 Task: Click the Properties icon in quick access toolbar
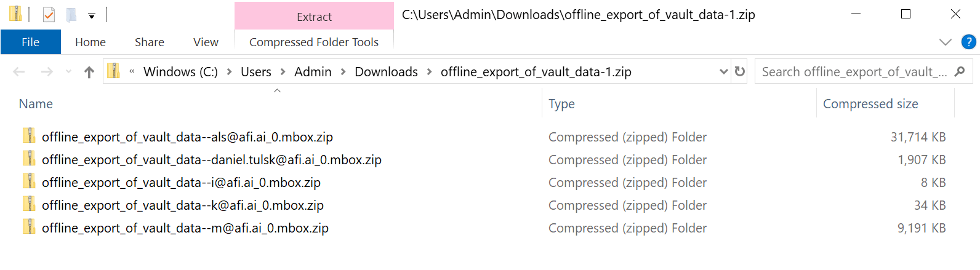coord(49,14)
